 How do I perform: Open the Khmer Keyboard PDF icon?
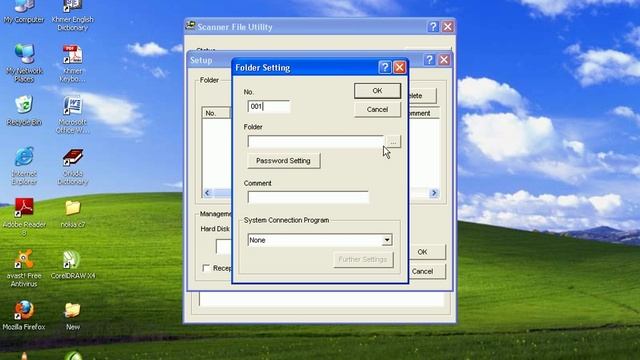click(x=73, y=63)
